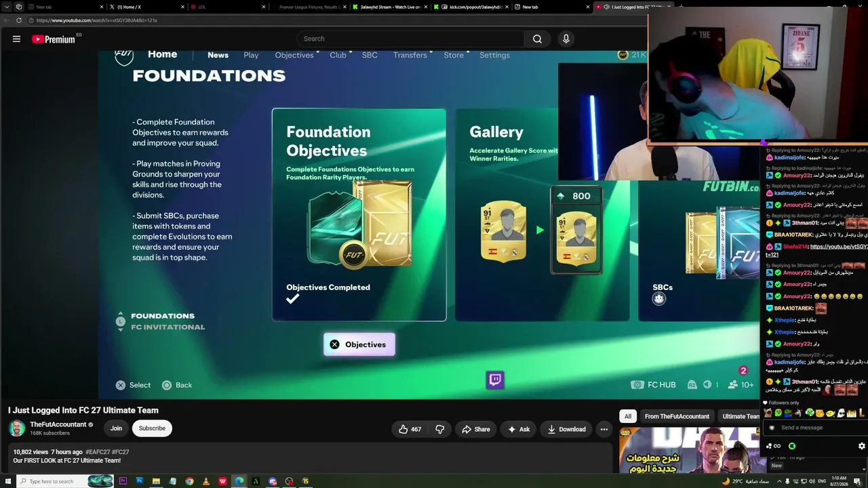Viewport: 868px width, 488px height.
Task: Click the Twitch logo overlay in video
Action: pyautogui.click(x=495, y=380)
